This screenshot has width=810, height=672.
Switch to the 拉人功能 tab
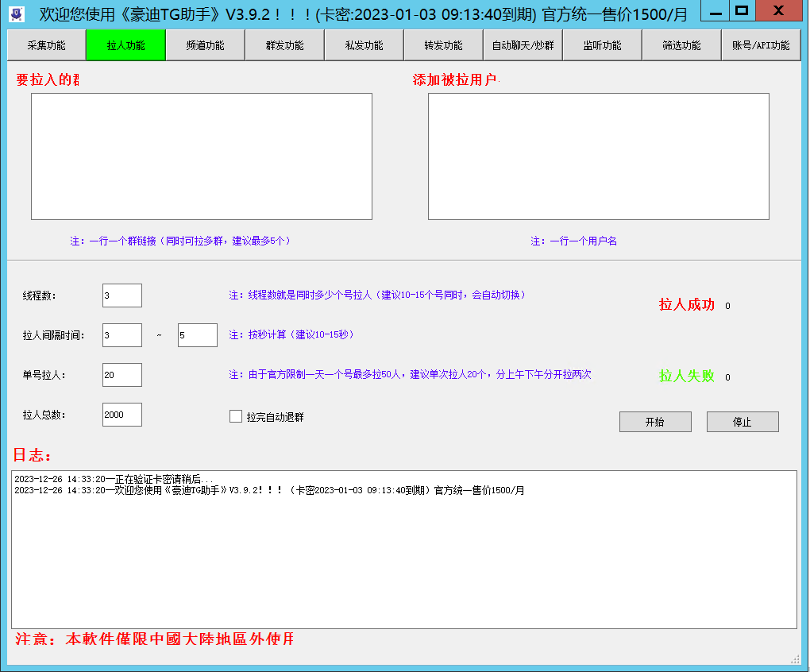coord(126,45)
